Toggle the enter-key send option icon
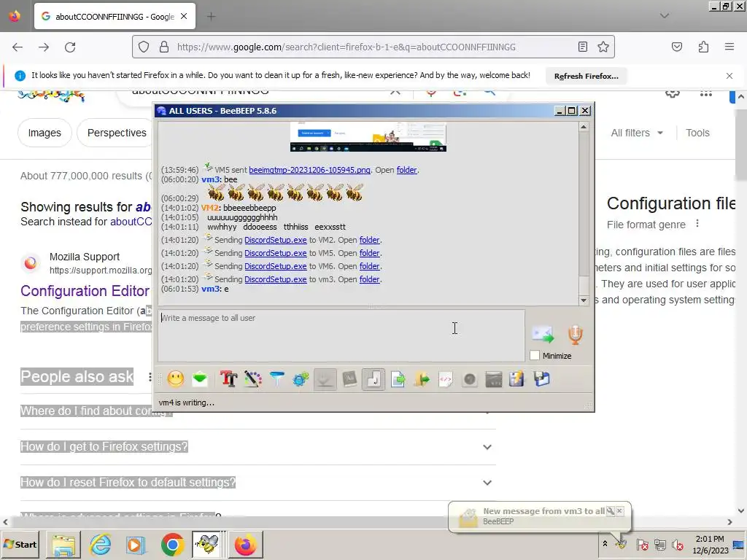 click(x=373, y=379)
